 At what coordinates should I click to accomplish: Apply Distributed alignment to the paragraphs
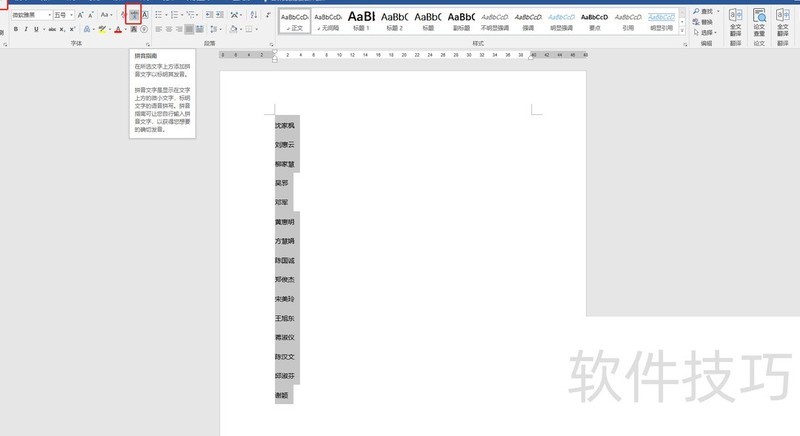199,29
